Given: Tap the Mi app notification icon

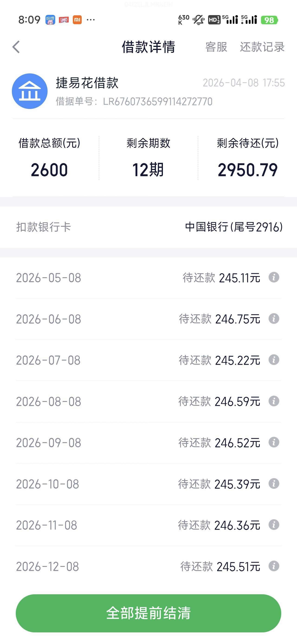Looking at the screenshot, I should [77, 20].
